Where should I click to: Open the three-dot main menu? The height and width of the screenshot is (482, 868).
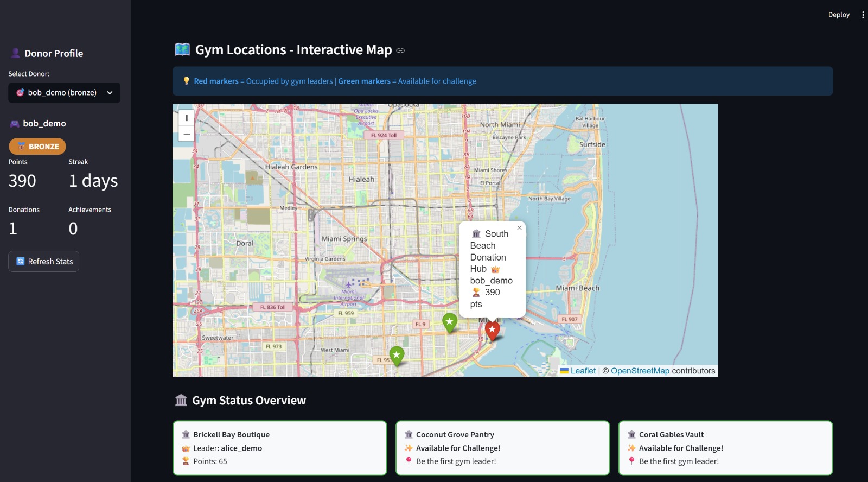pos(863,15)
